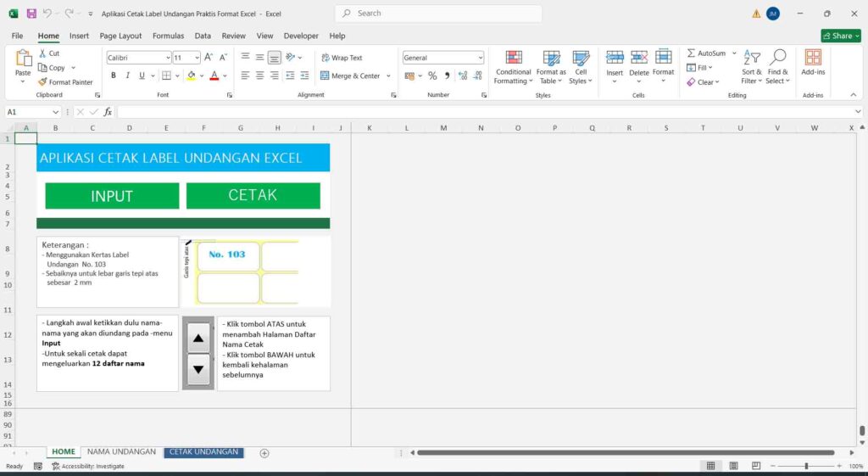
Task: Click the Borders grid icon
Action: pyautogui.click(x=166, y=76)
